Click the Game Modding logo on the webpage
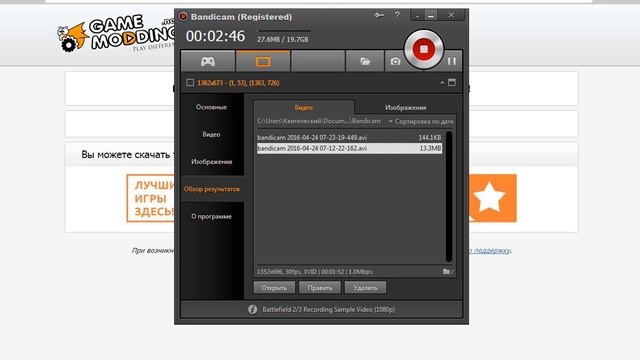Image resolution: width=640 pixels, height=360 pixels. 116,34
